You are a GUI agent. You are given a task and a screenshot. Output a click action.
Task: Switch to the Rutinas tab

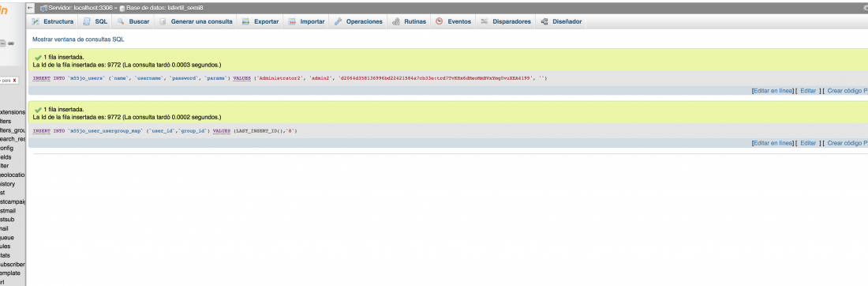[x=409, y=21]
